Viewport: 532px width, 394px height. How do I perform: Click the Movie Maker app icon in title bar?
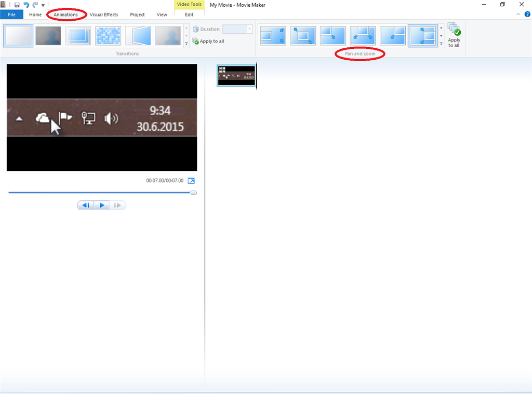[3, 5]
